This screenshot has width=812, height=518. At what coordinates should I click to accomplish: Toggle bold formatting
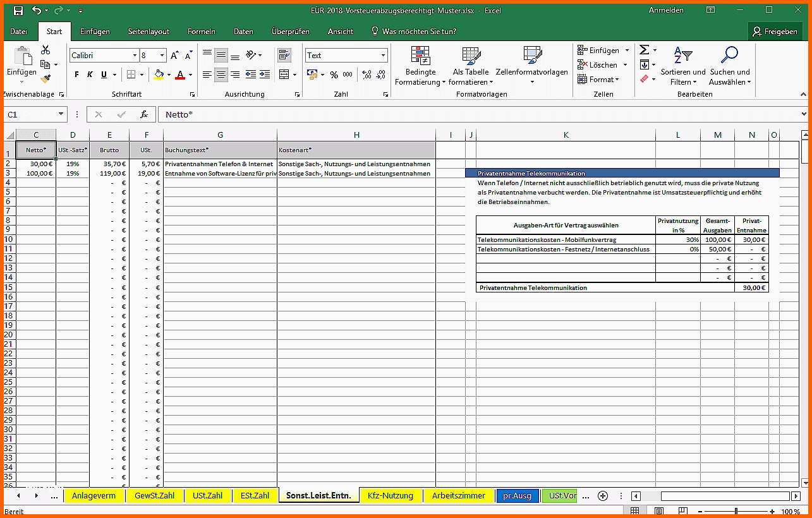(77, 75)
